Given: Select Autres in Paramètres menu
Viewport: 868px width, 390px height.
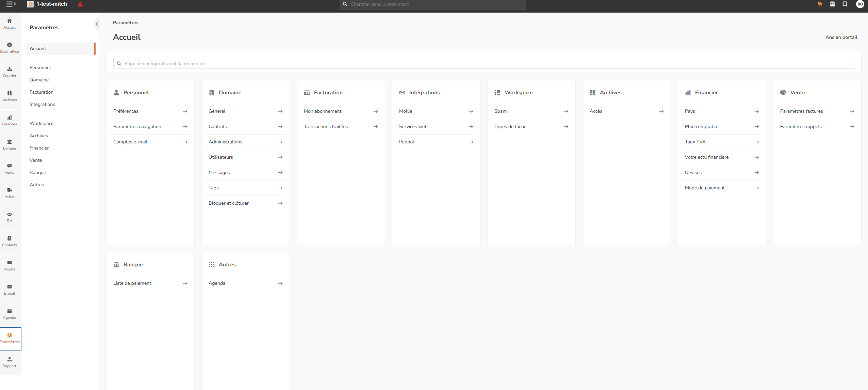Looking at the screenshot, I should [37, 185].
